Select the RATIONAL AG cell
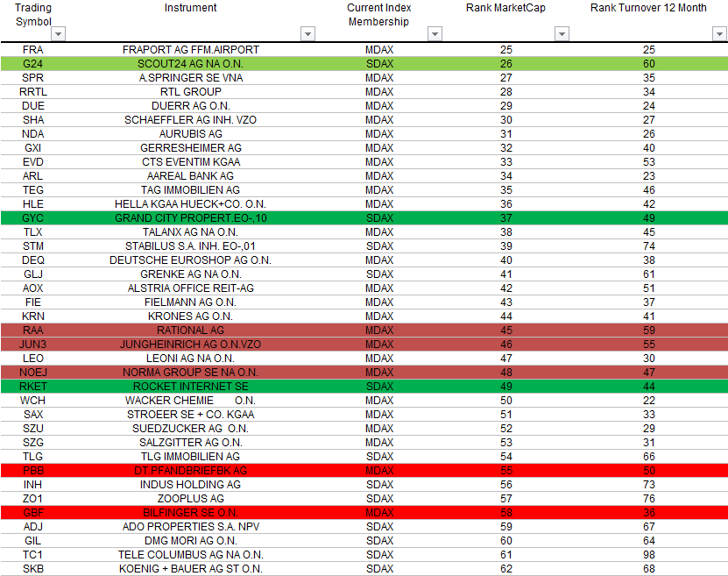Screen dimensions: 728x576 [x=190, y=331]
